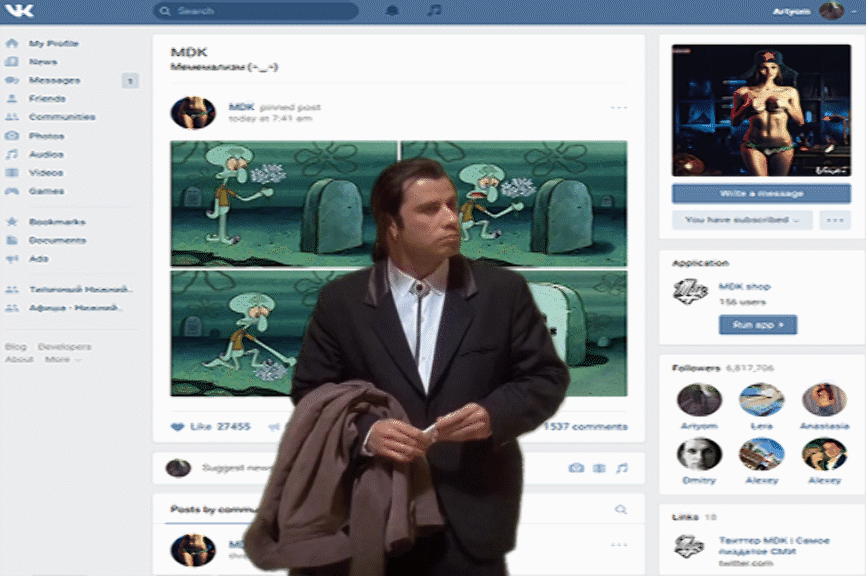Screen dimensions: 866x576
Task: Click inside the Search field
Action: pos(256,10)
